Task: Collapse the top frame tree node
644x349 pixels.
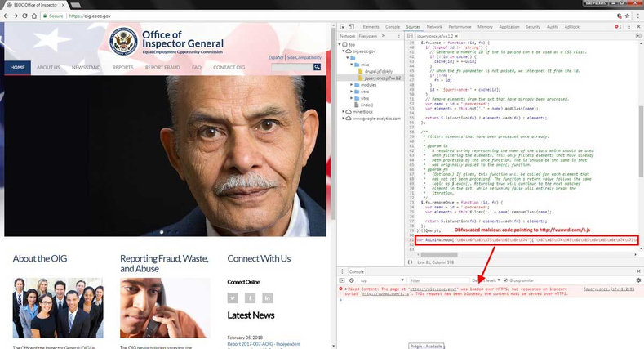Action: coord(340,44)
